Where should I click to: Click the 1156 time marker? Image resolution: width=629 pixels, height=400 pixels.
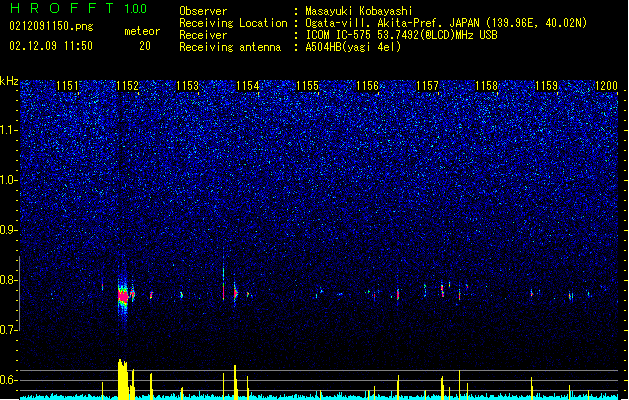click(x=367, y=85)
